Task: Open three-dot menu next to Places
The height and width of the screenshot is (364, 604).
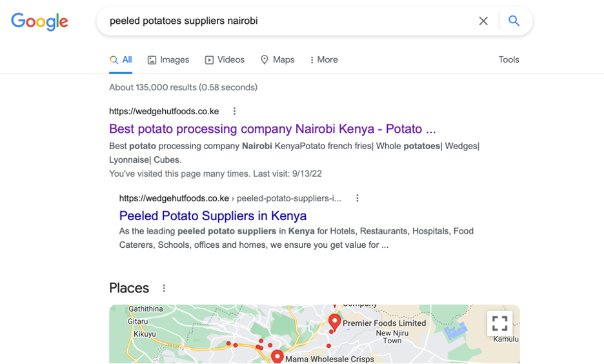Action: [164, 288]
